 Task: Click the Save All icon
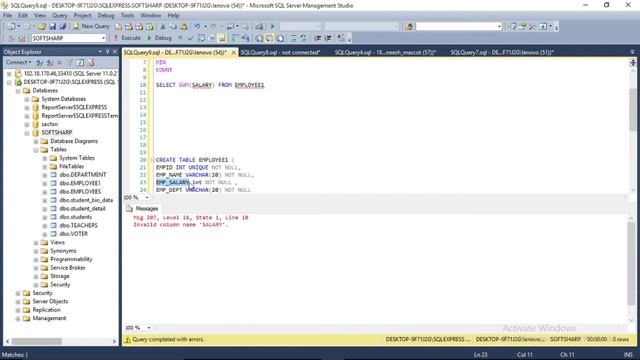coord(62,26)
